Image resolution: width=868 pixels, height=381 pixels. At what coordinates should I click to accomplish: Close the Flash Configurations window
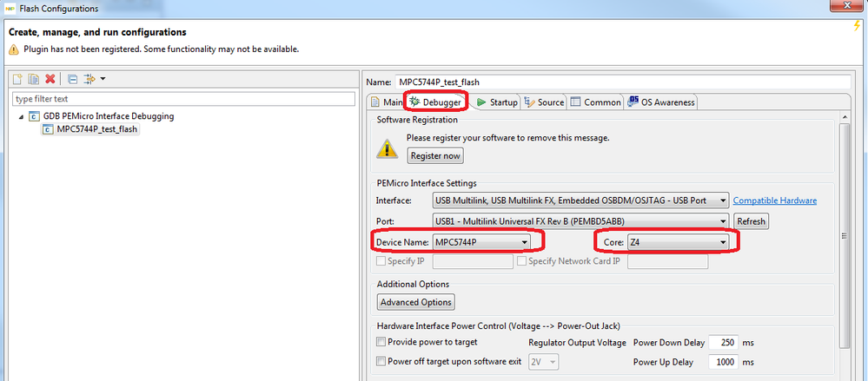[x=847, y=6]
